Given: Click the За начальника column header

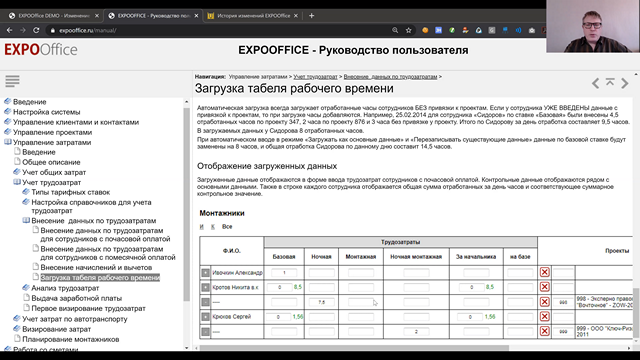Looking at the screenshot, I should (476, 257).
